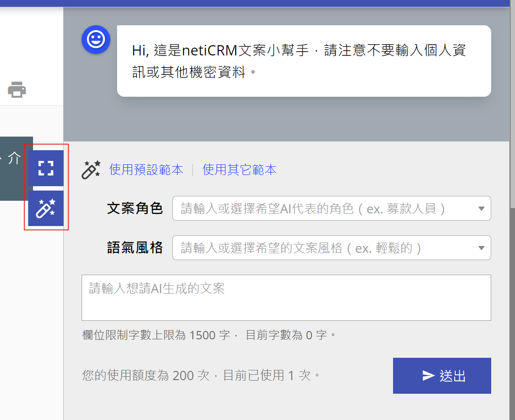This screenshot has height=420, width=515.
Task: Click the smiley face assistant avatar icon
Action: coord(96,40)
